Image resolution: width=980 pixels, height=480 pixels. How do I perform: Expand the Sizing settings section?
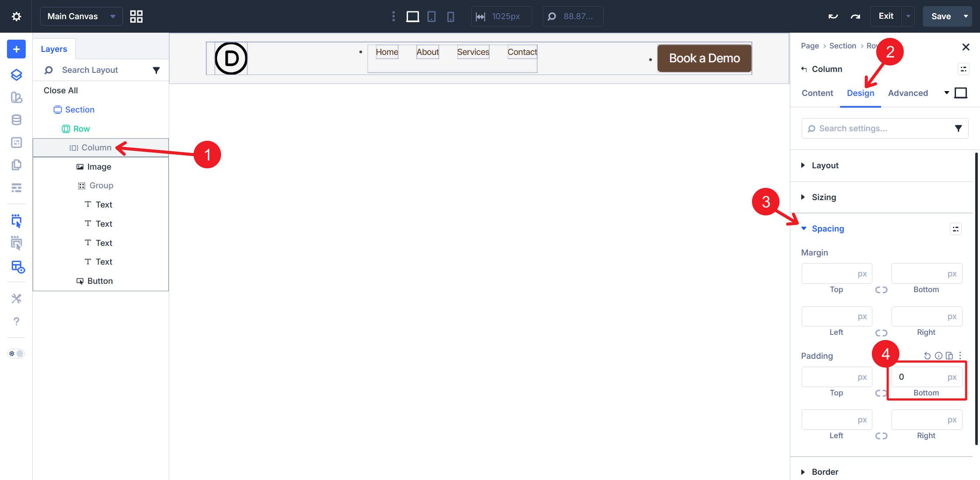pos(823,197)
